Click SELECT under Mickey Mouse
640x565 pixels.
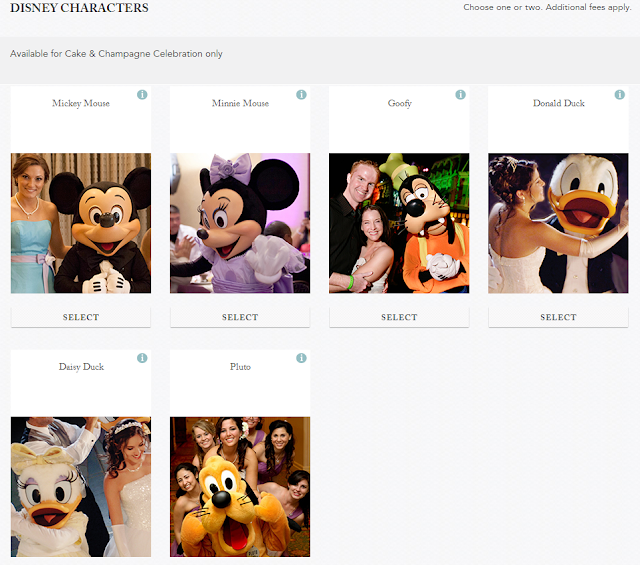[x=81, y=317]
